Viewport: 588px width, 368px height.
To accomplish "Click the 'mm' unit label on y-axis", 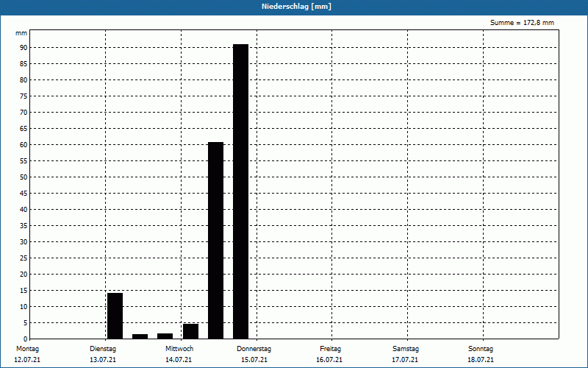I will 21,33.
